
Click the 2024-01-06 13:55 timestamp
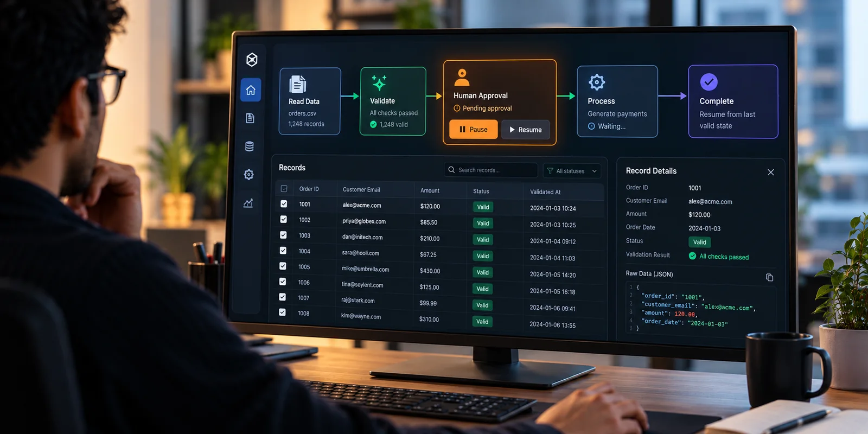[x=552, y=325]
